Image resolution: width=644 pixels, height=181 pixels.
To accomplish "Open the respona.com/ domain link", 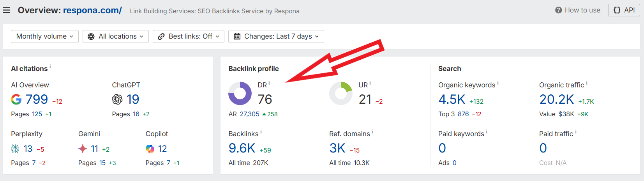I will (92, 11).
